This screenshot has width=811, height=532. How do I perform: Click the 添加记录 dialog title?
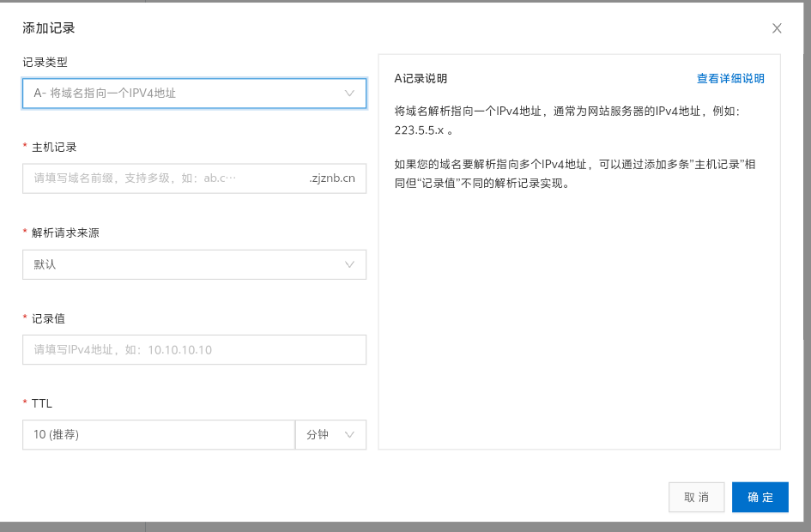click(49, 28)
